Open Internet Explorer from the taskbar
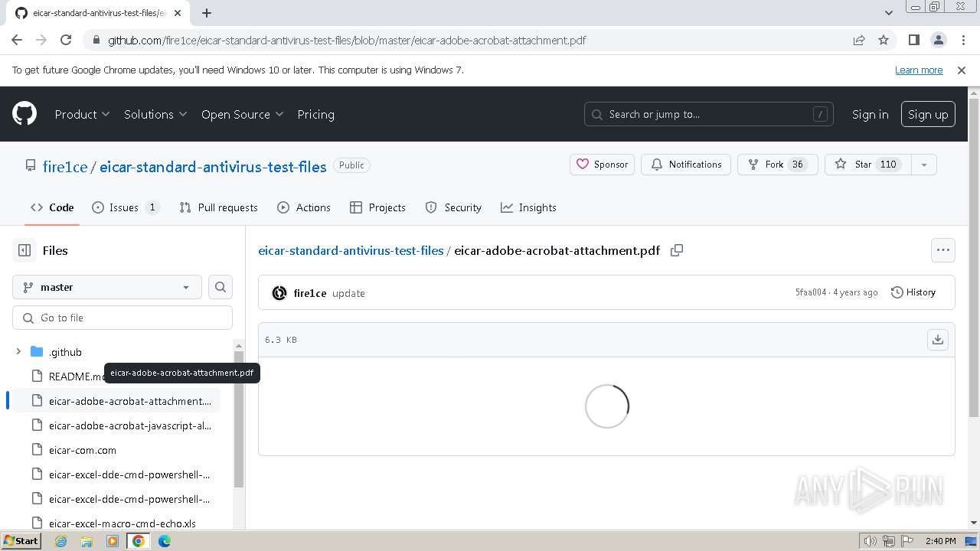This screenshot has width=980, height=551. pos(60,541)
